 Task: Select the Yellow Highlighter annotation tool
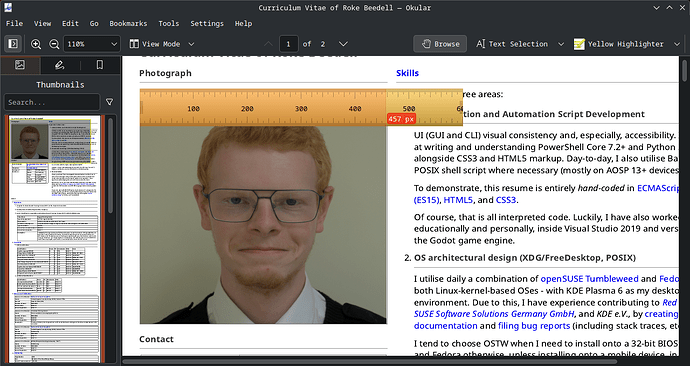tap(619, 44)
